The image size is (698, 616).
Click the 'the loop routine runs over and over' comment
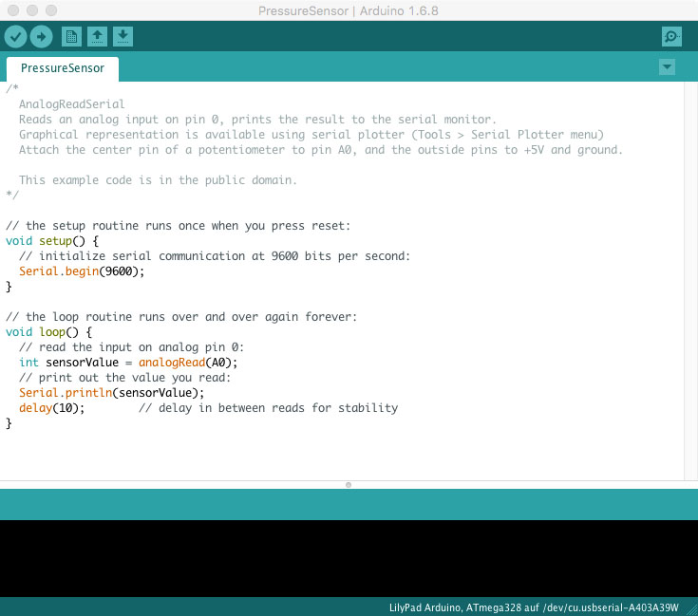coord(181,317)
